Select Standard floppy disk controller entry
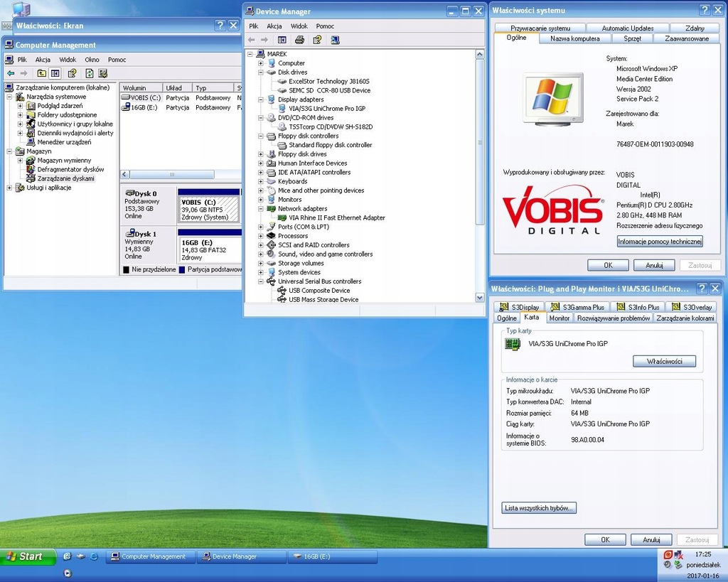Viewport: 728px width, 582px height. point(330,145)
